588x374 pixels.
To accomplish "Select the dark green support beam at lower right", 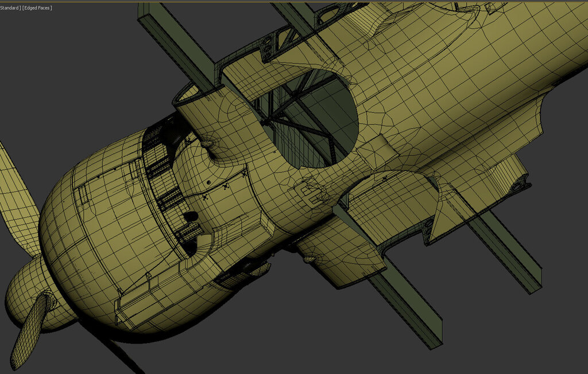I will [505, 252].
